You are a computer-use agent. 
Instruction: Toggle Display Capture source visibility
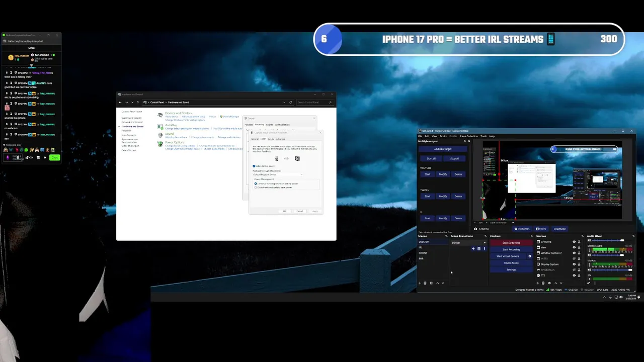574,264
